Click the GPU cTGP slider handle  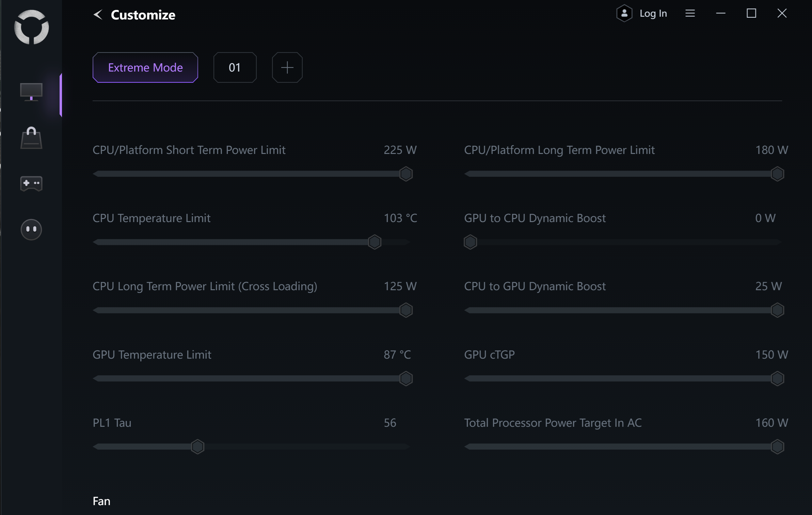click(777, 378)
